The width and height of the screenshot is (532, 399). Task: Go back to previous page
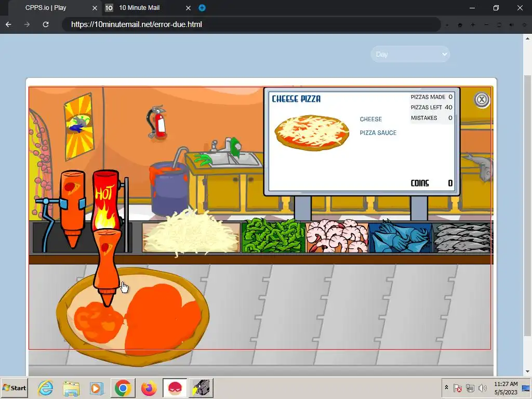(x=8, y=24)
